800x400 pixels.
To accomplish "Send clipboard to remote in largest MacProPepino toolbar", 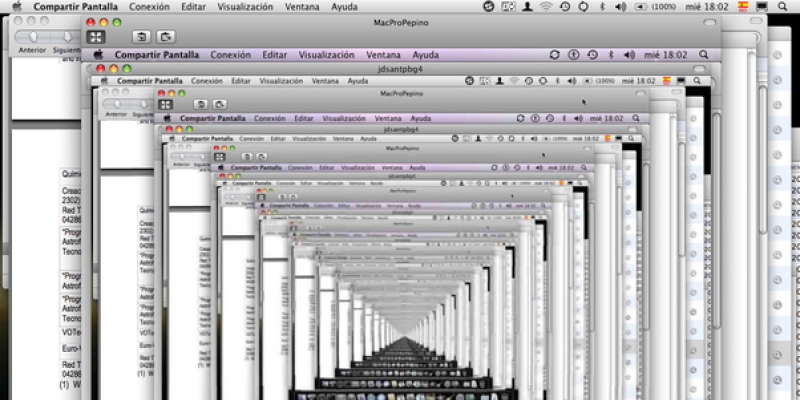I will coord(166,37).
